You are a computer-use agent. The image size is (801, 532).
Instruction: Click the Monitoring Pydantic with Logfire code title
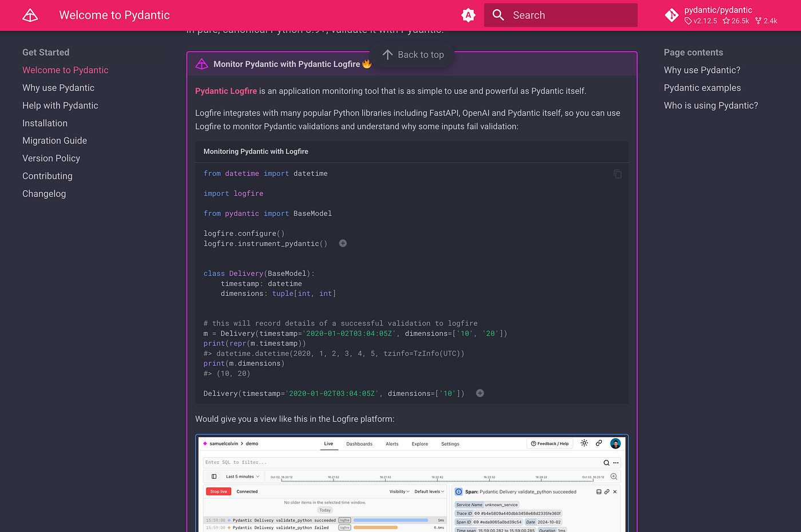pos(256,152)
